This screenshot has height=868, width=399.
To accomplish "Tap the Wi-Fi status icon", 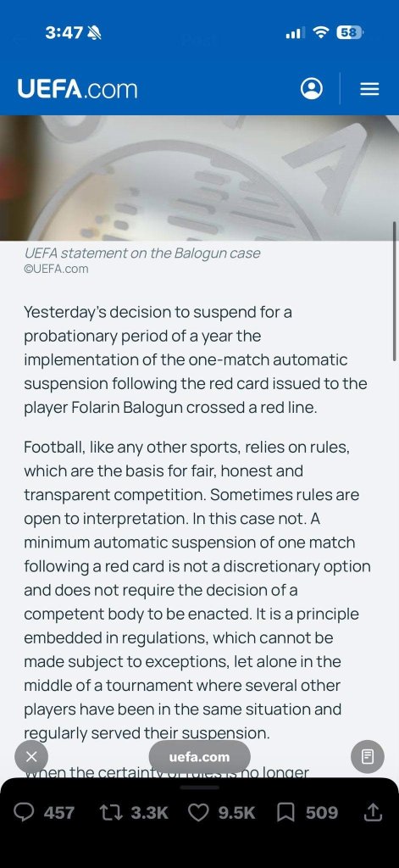I will click(x=320, y=33).
